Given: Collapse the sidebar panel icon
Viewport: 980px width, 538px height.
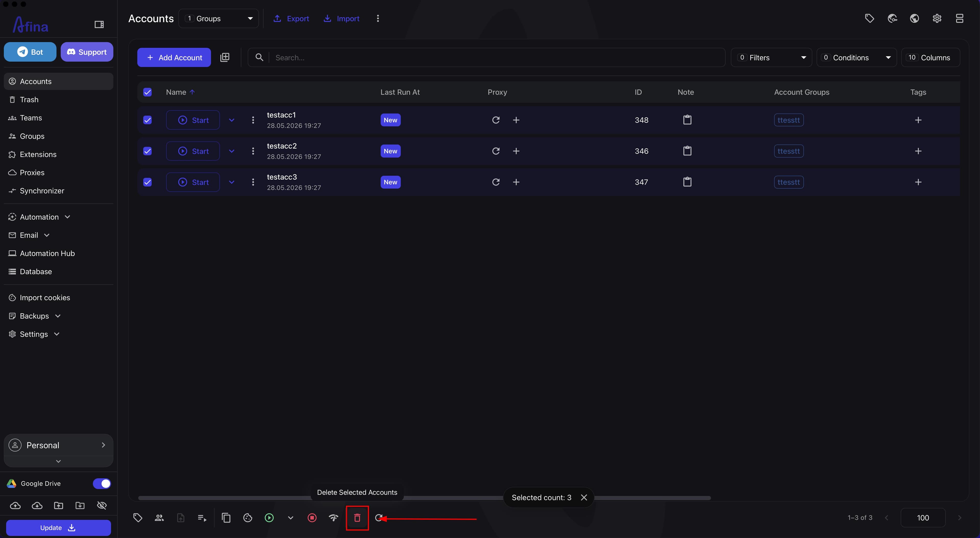Looking at the screenshot, I should pos(99,24).
